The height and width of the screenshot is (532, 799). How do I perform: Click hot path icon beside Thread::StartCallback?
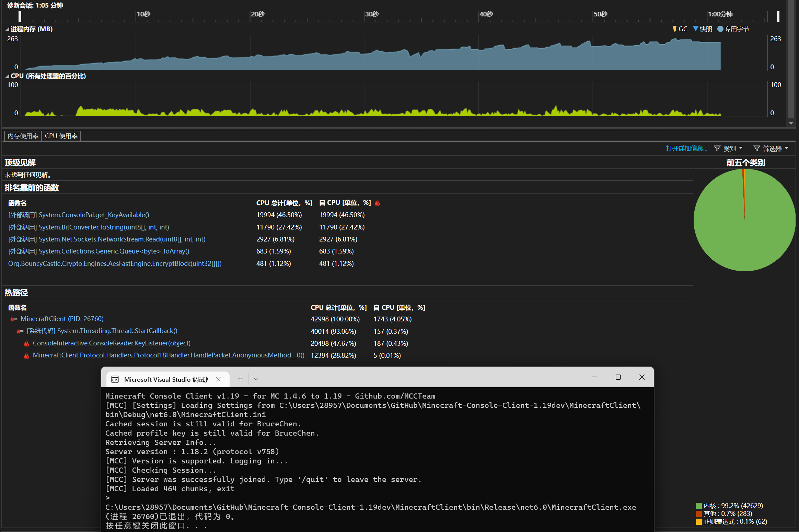point(20,331)
